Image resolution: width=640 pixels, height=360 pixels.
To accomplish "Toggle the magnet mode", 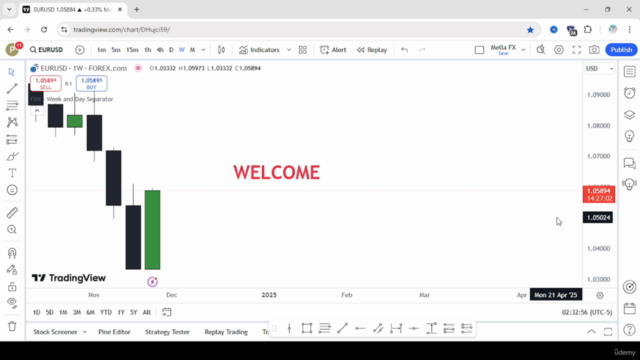I will (x=12, y=253).
